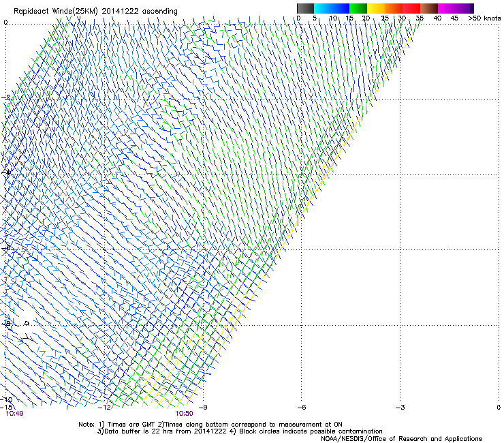Click the brown 35-40 knots legend swatch

(x=429, y=8)
